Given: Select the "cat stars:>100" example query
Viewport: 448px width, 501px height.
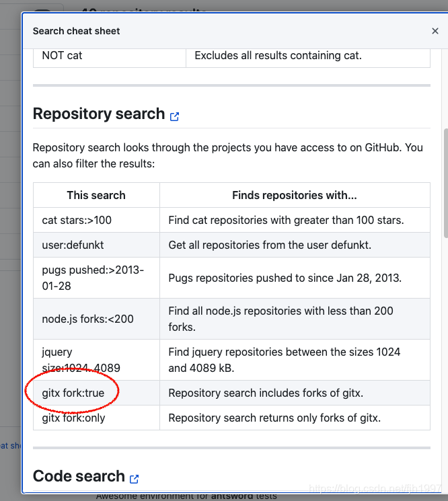Looking at the screenshot, I should click(77, 220).
